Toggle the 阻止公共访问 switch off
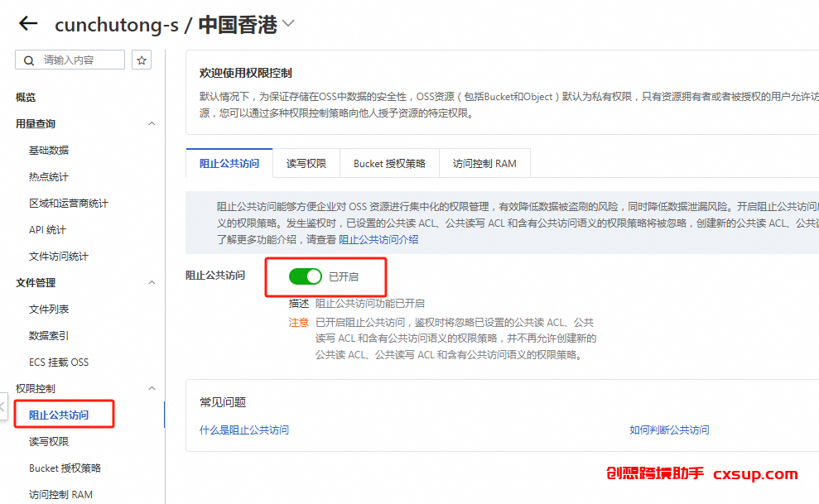Screen dimensions: 819x504 (306, 276)
